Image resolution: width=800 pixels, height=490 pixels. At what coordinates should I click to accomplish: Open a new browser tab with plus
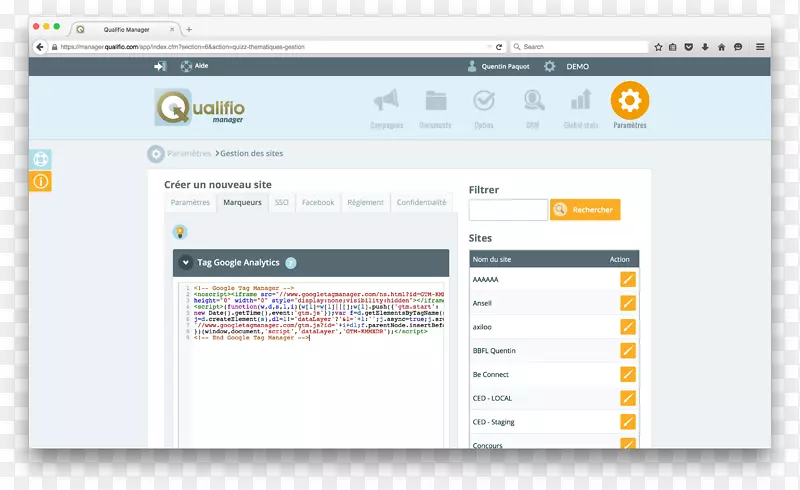pyautogui.click(x=189, y=30)
